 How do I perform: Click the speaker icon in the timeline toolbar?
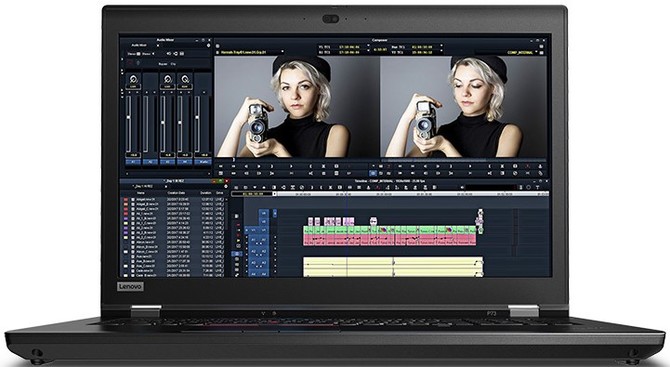point(462,187)
